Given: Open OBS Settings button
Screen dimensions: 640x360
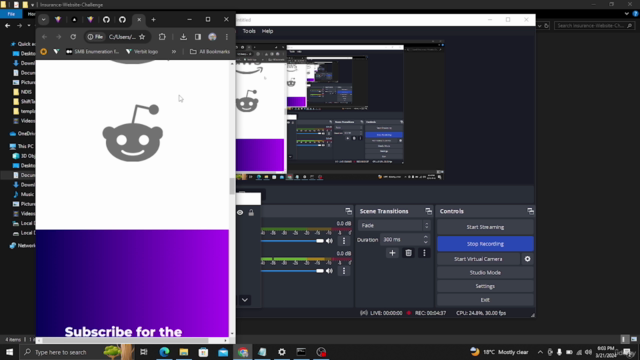Looking at the screenshot, I should coord(485,286).
